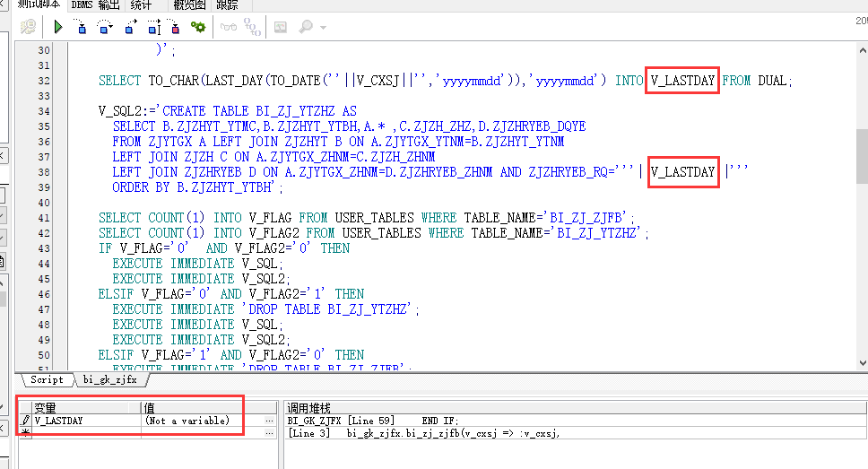Click the asterisk new-row marker
The height and width of the screenshot is (469, 868).
click(x=25, y=433)
